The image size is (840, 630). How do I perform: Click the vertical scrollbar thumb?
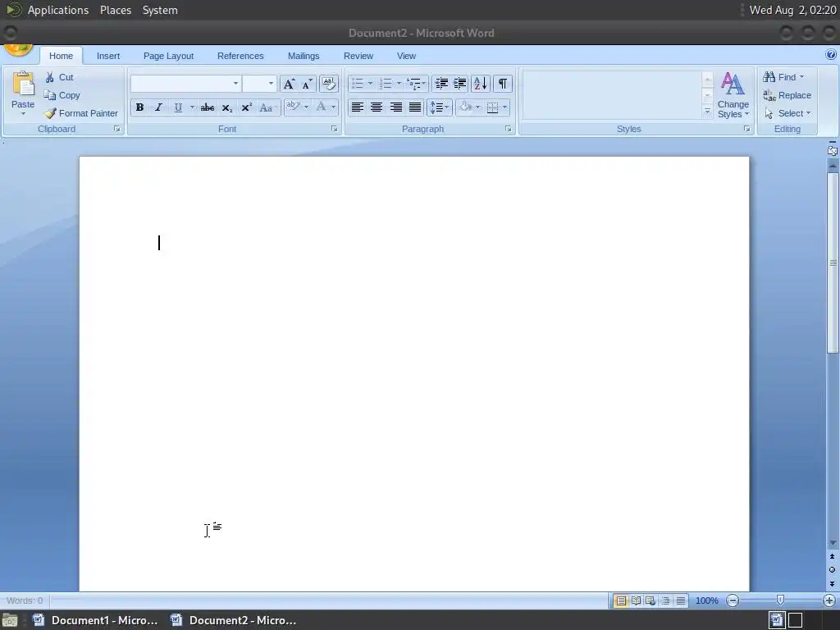tap(833, 262)
